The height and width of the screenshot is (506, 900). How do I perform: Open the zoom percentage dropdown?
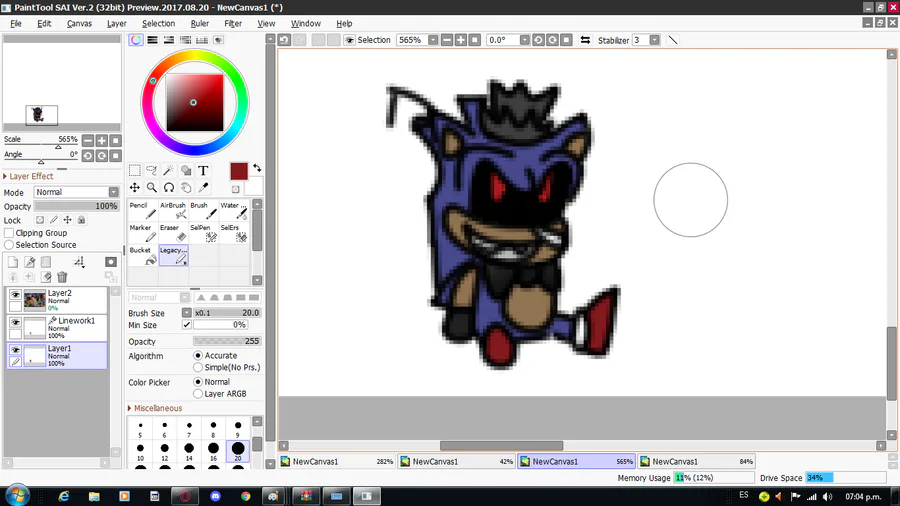433,40
